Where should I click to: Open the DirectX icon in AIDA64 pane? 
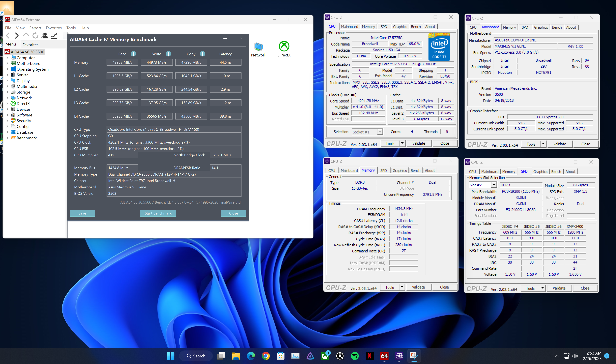coord(284,49)
